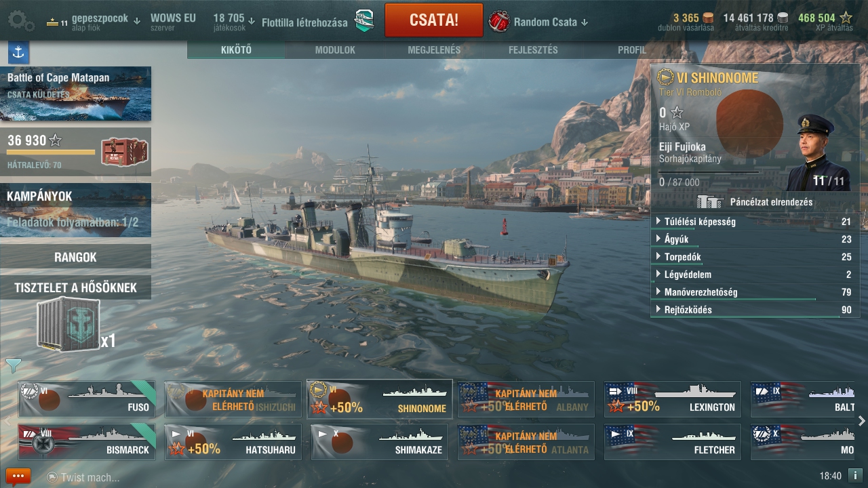Open the supply container with emblem
This screenshot has width=868, height=488.
coord(68,325)
